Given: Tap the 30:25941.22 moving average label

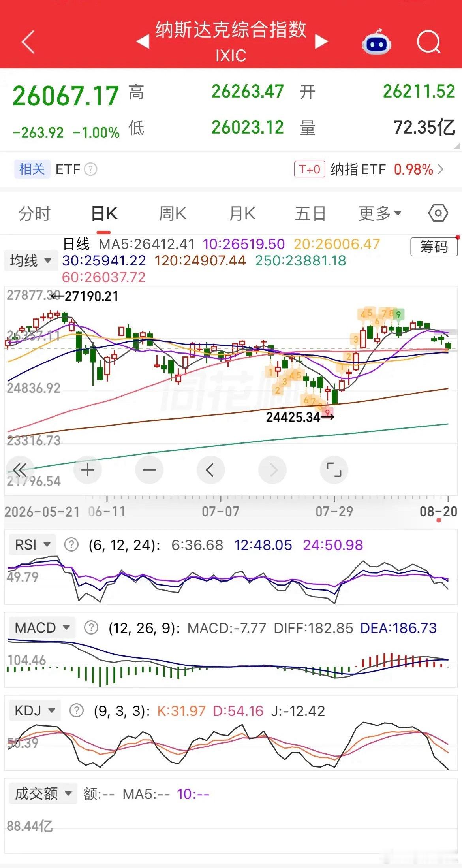Looking at the screenshot, I should pos(104,261).
